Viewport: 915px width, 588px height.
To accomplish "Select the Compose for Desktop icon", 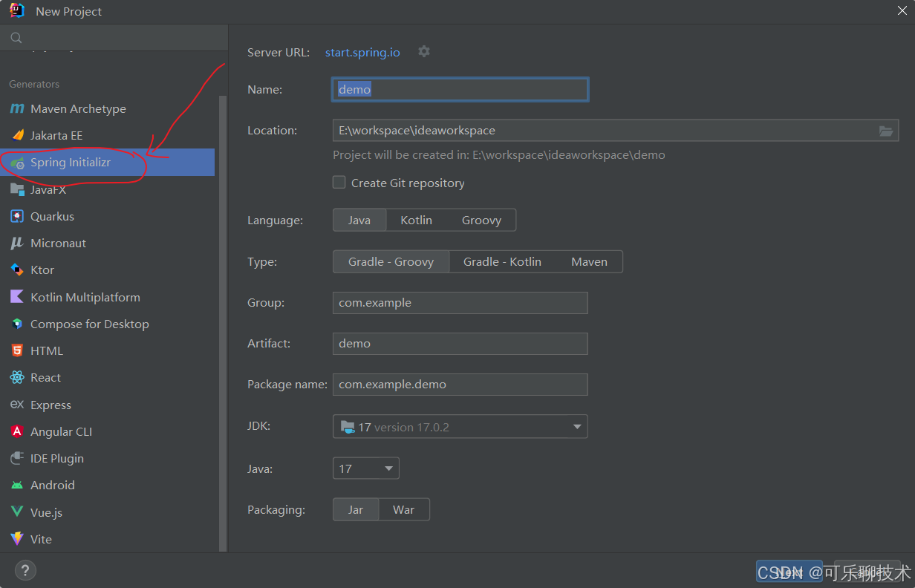I will (x=17, y=324).
